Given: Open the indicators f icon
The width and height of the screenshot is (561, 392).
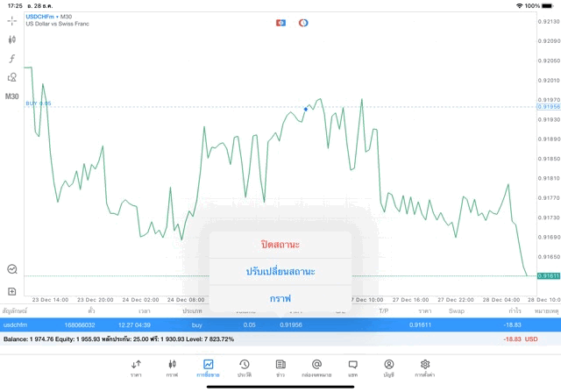Looking at the screenshot, I should 12,59.
